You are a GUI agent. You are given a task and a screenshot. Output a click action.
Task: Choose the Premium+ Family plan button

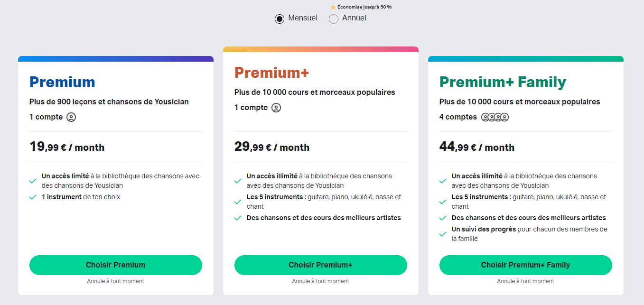(526, 265)
